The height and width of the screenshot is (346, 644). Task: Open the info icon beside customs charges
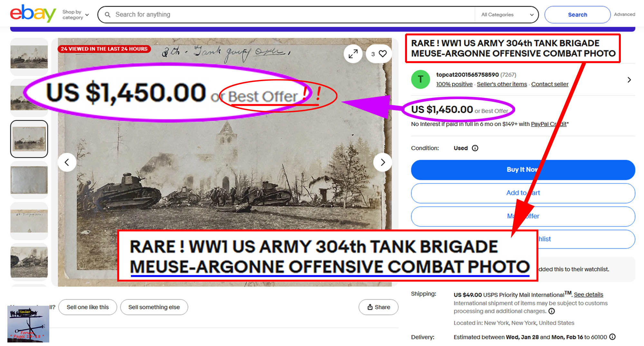[552, 311]
